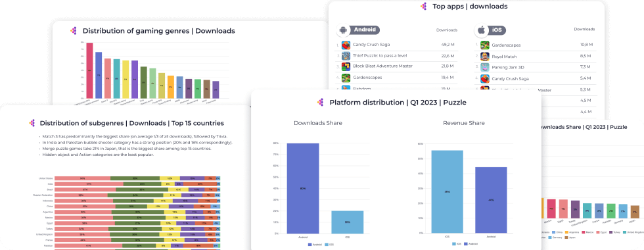This screenshot has height=250, width=644.
Task: Click logo beside Platform distribution title
Action: click(321, 103)
